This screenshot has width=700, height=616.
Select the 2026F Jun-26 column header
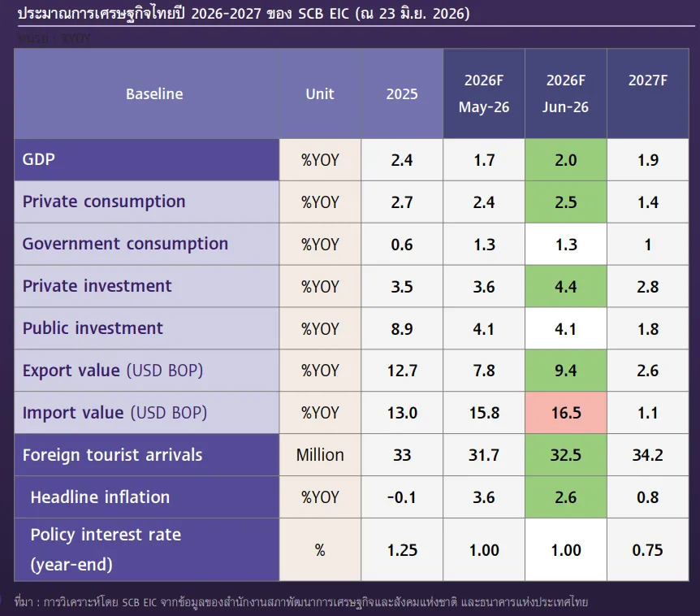[566, 93]
